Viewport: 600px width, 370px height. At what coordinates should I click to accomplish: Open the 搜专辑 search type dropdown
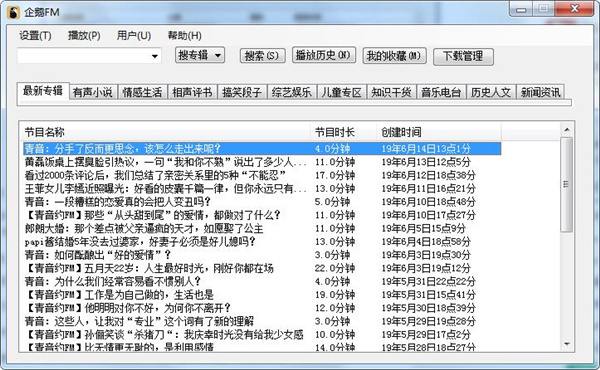pyautogui.click(x=200, y=55)
